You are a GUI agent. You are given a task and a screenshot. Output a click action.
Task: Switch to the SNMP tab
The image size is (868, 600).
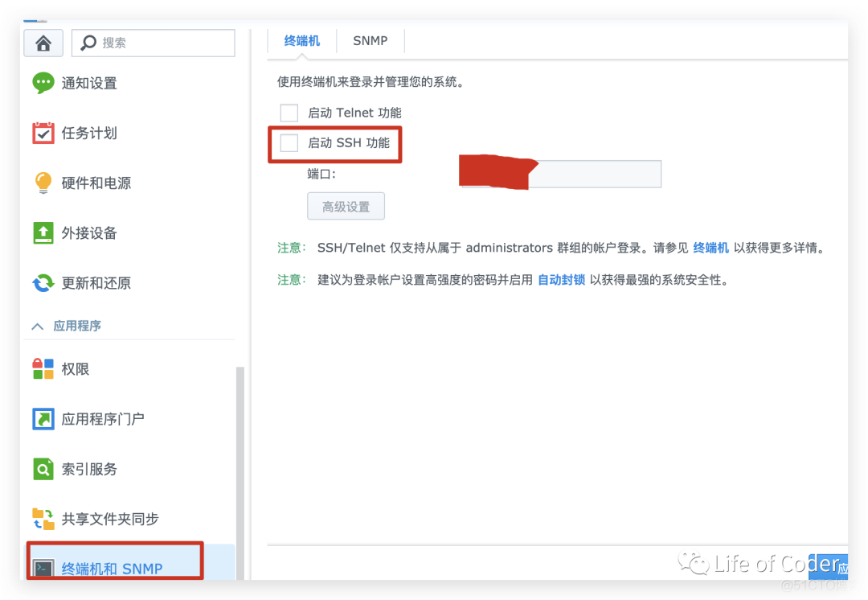point(370,41)
